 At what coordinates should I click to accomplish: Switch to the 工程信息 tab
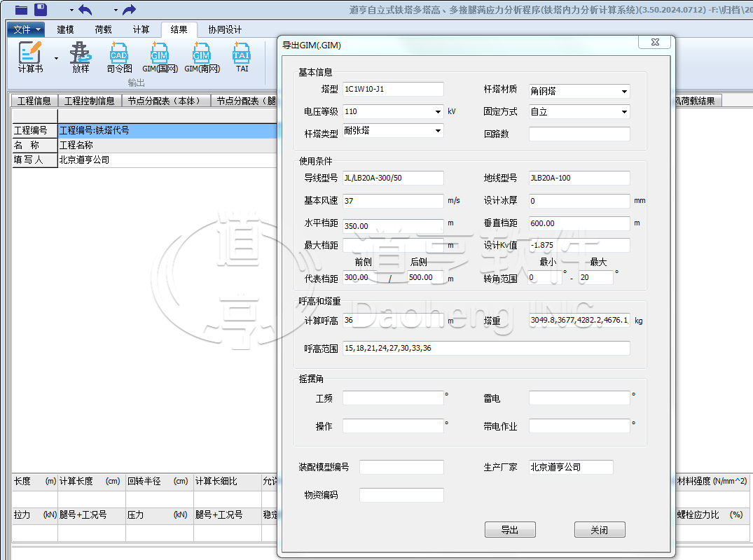tap(34, 101)
